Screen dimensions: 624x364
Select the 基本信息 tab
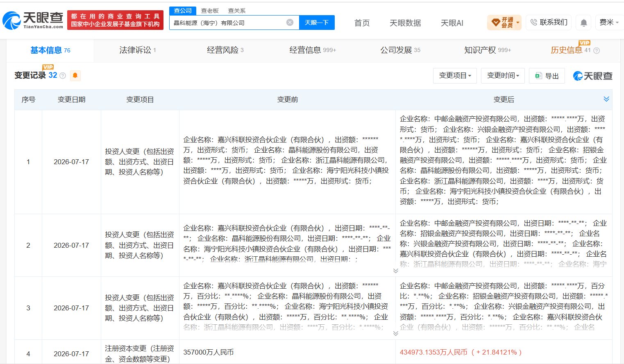coord(50,50)
